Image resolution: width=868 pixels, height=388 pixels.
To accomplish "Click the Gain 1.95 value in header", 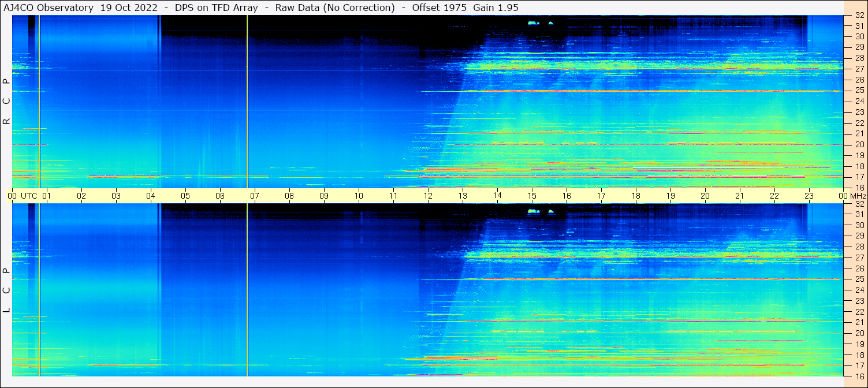I will pyautogui.click(x=496, y=8).
